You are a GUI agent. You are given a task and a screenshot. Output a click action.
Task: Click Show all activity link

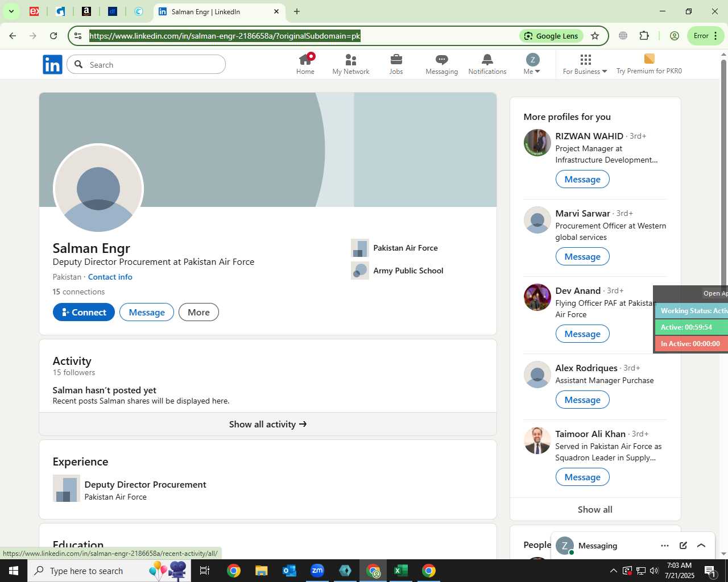point(268,424)
